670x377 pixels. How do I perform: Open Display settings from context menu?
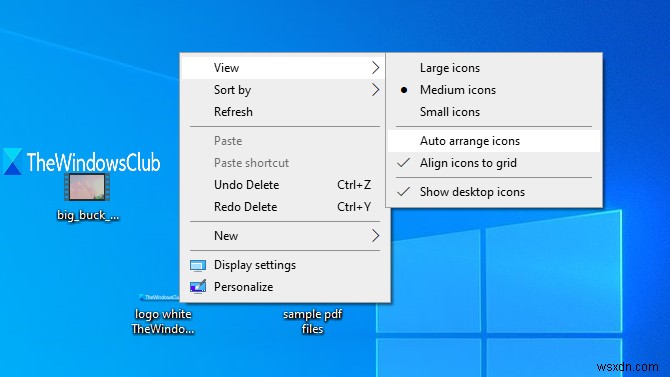point(285,265)
